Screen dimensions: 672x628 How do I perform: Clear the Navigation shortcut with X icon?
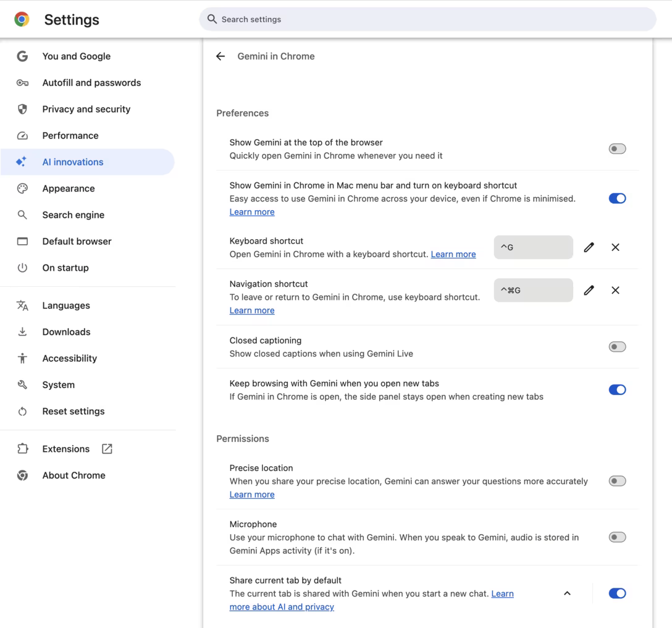click(615, 290)
